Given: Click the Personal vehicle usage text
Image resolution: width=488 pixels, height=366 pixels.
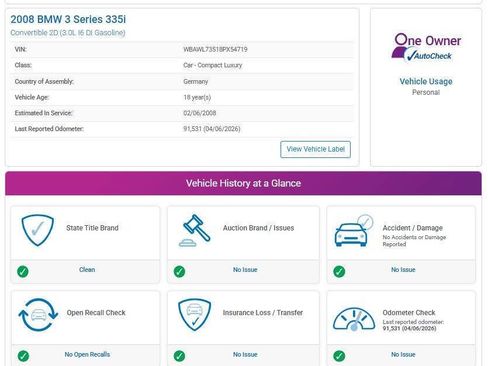Looking at the screenshot, I should [x=426, y=92].
